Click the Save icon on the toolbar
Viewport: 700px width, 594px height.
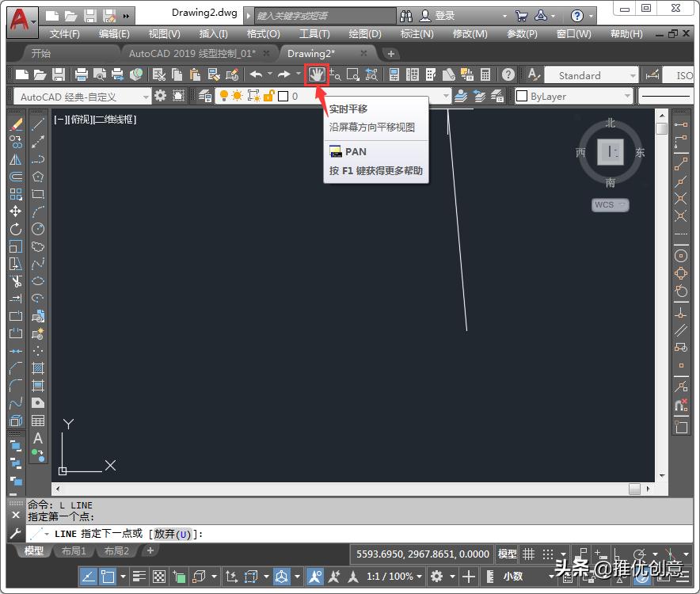coord(57,74)
